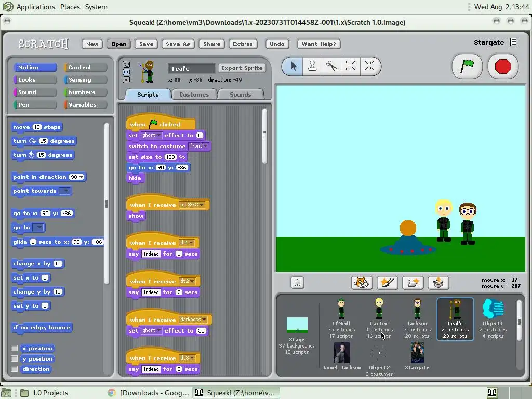The height and width of the screenshot is (399, 532).
Task: Select the Carter sprite
Action: (379, 318)
